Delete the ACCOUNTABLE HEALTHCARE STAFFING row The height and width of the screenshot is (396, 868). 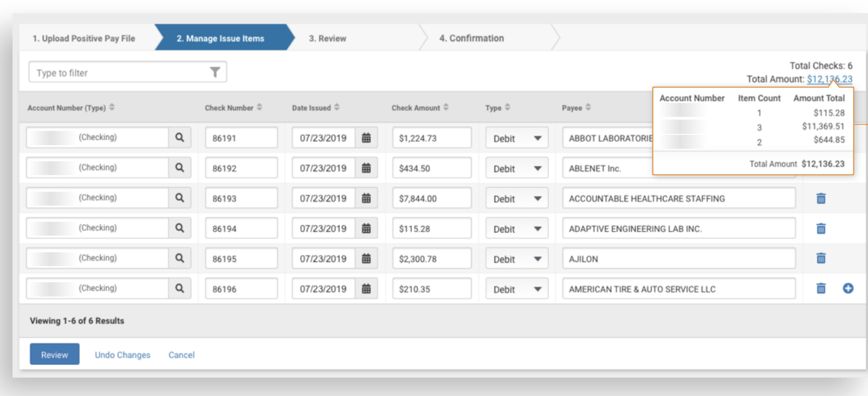pos(821,198)
